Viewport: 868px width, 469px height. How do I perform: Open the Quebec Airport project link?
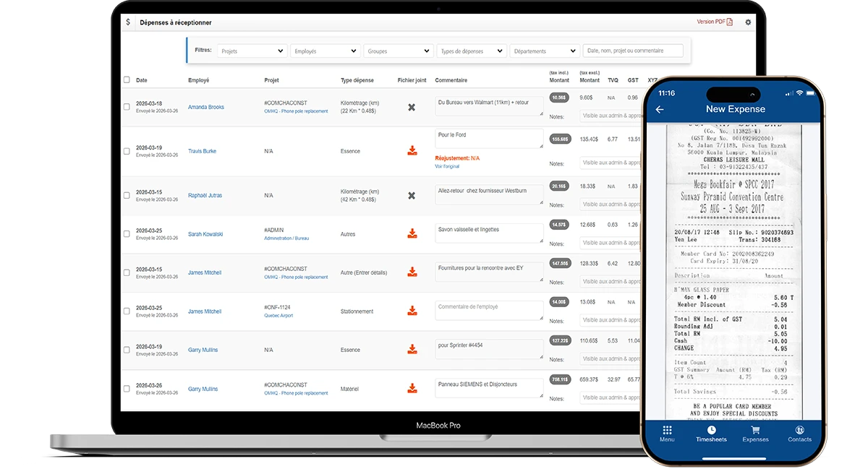click(x=278, y=315)
